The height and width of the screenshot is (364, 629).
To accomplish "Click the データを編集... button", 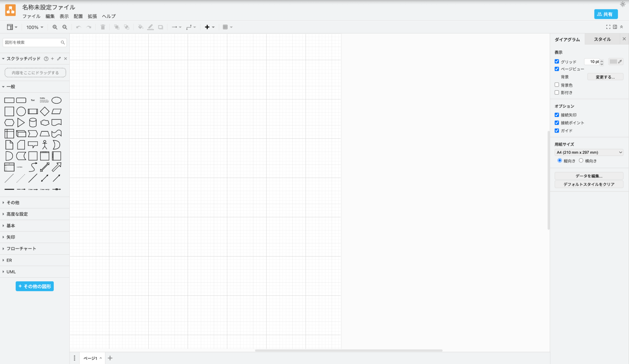I will pos(589,176).
